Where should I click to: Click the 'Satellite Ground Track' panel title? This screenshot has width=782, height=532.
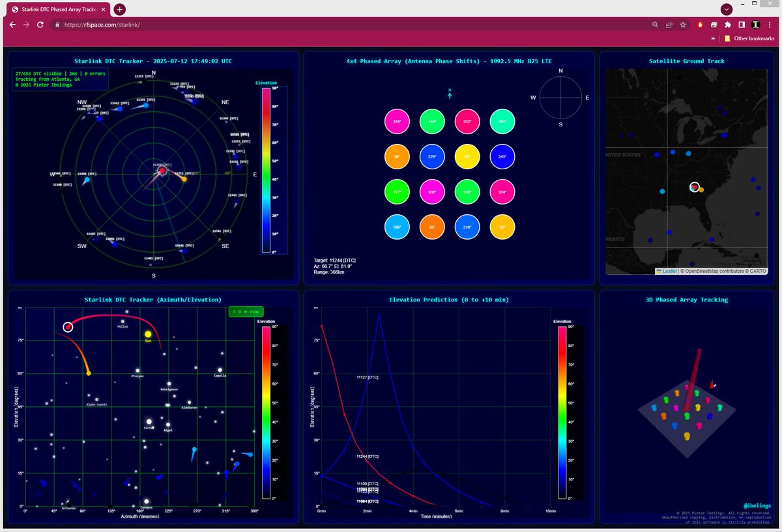[687, 61]
